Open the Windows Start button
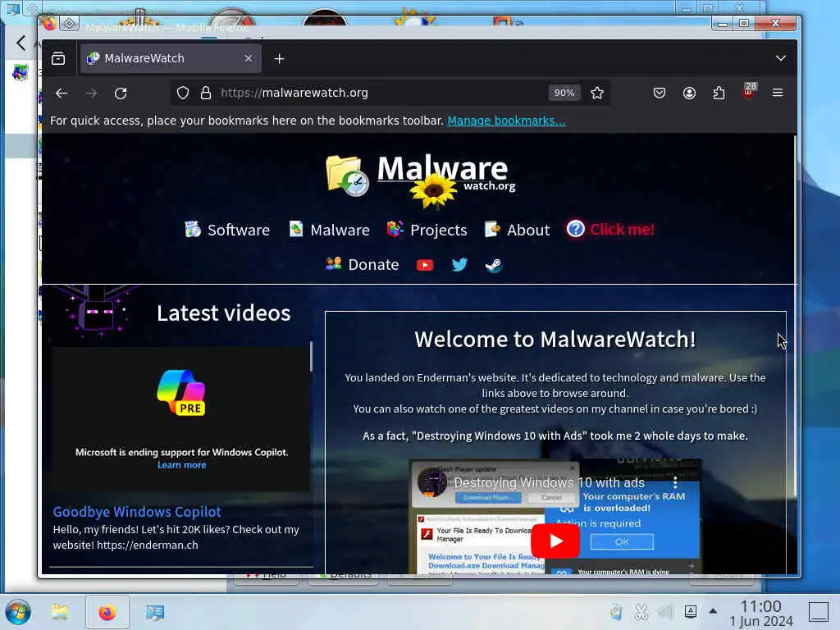Viewport: 840px width, 630px height. (18, 612)
